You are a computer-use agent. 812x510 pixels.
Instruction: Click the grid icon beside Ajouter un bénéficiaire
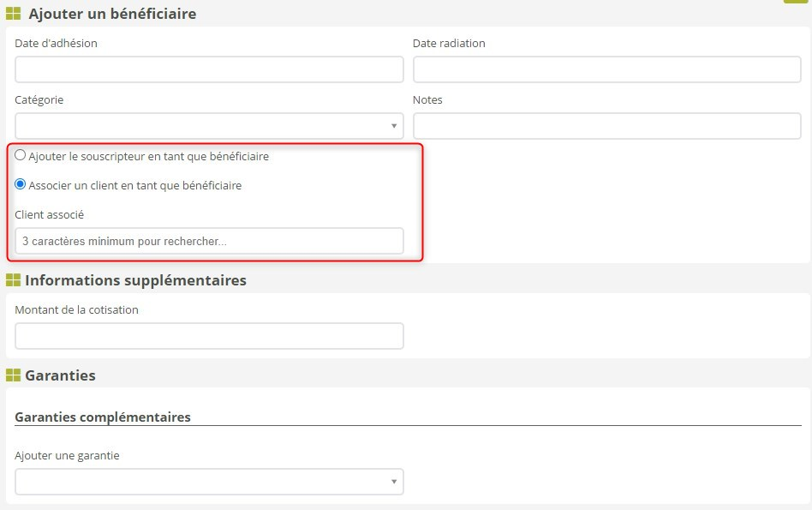[14, 14]
